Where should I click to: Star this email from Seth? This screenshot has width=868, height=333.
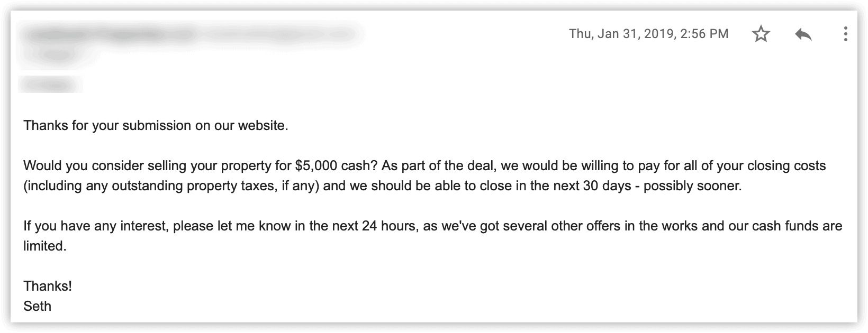761,34
